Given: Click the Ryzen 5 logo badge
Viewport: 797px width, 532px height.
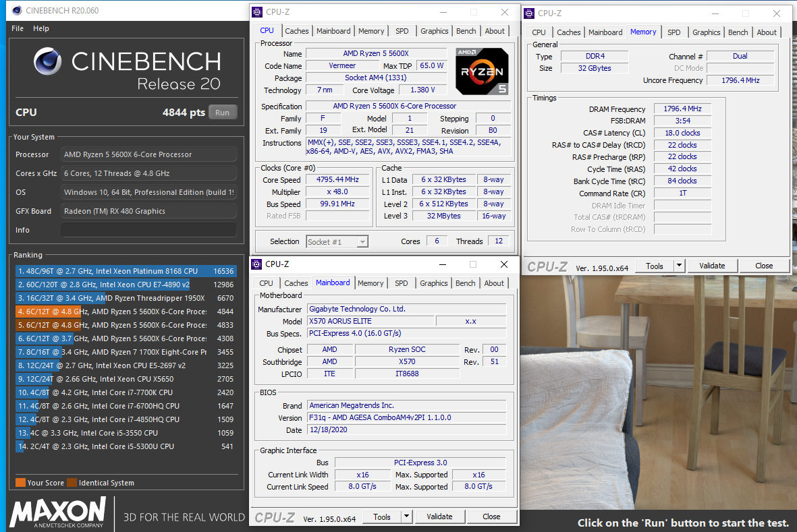Looking at the screenshot, I should pyautogui.click(x=482, y=70).
